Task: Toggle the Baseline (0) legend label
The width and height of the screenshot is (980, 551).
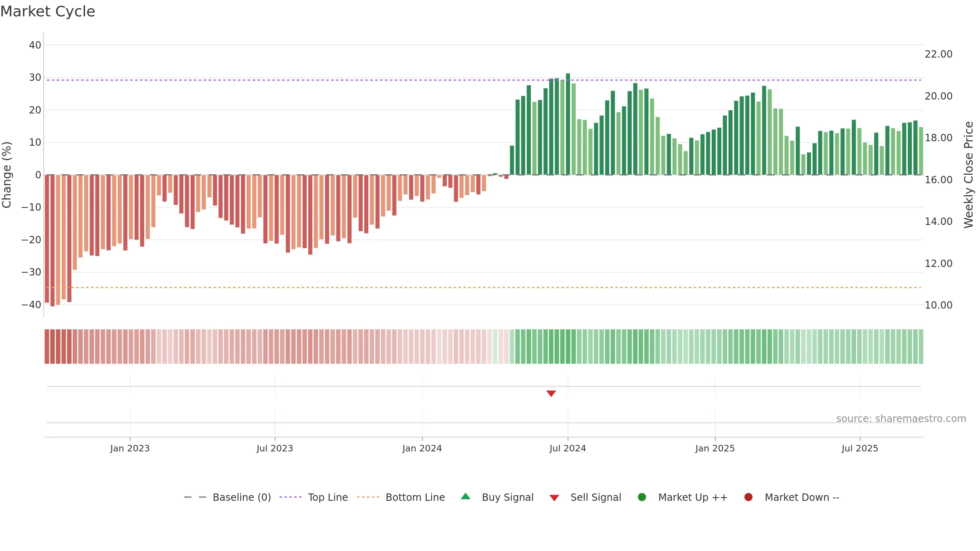Action: point(242,497)
